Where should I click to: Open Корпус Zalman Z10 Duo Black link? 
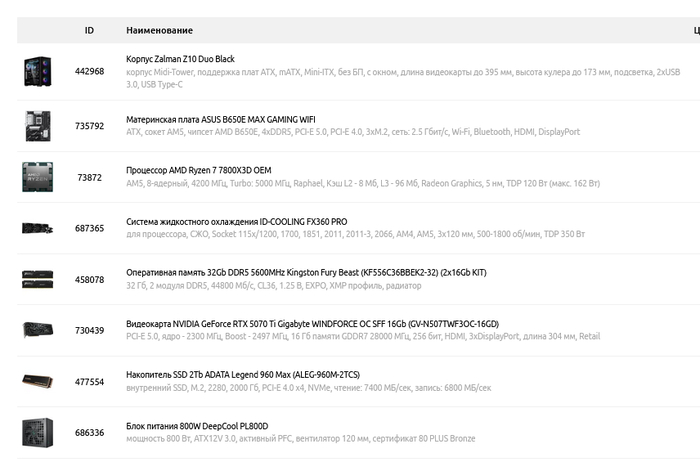point(180,59)
